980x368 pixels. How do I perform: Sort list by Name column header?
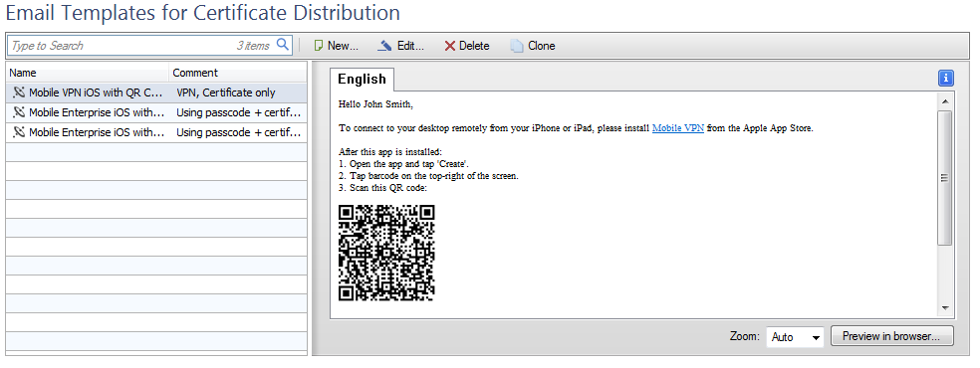(88, 73)
